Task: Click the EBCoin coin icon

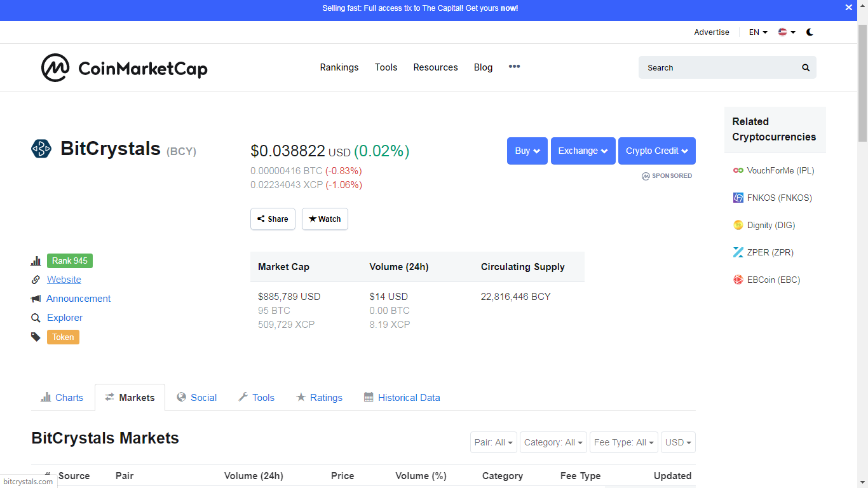Action: 738,280
